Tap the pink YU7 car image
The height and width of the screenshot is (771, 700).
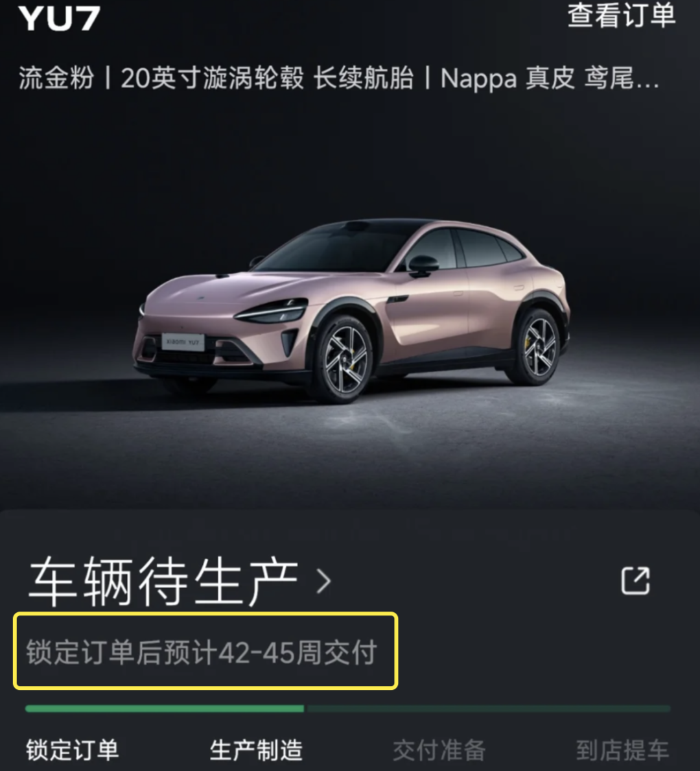point(352,310)
